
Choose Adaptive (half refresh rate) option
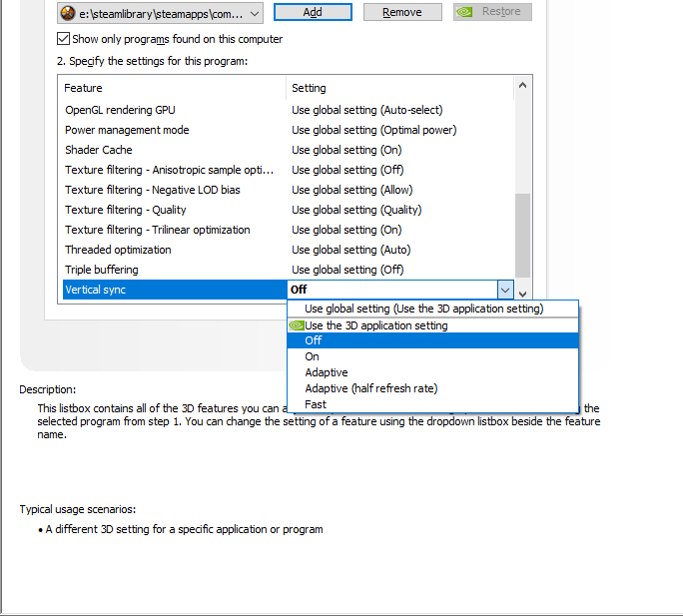click(433, 388)
